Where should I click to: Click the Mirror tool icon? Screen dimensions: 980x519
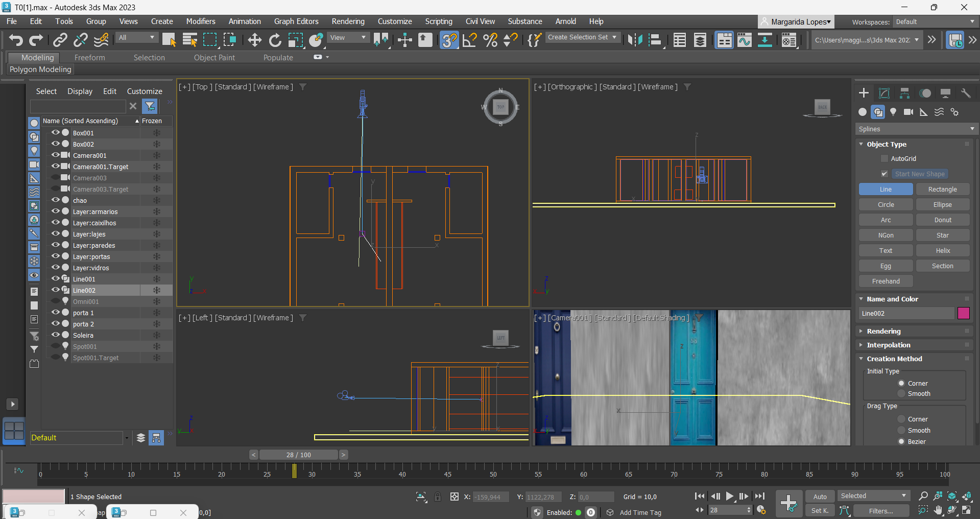tap(635, 40)
